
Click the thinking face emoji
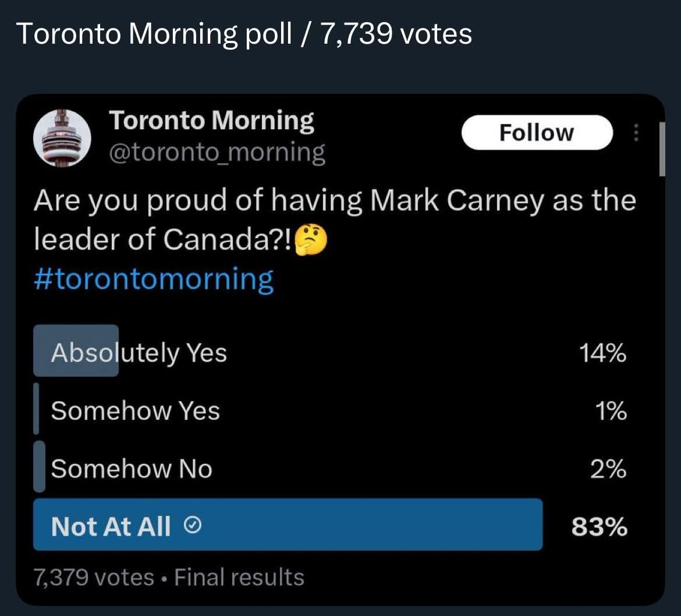tap(311, 240)
